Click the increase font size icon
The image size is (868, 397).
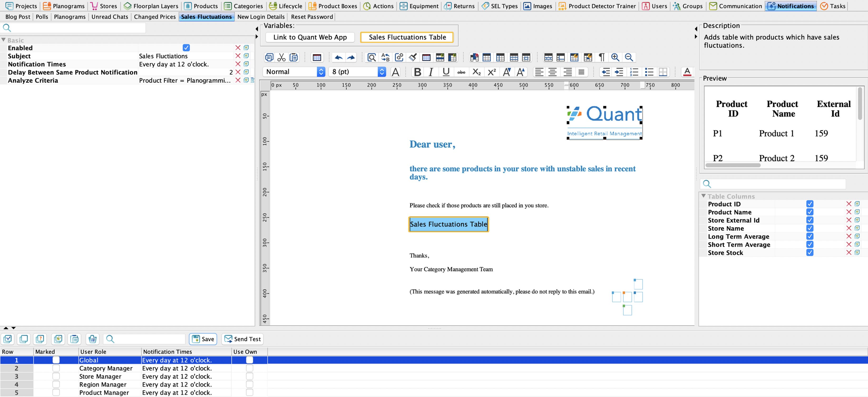pos(521,72)
